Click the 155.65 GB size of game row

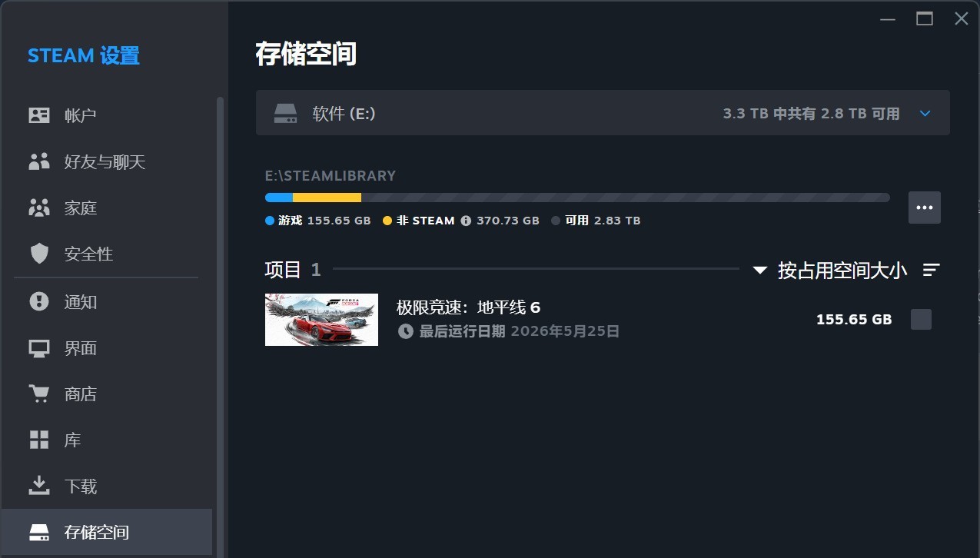click(854, 319)
